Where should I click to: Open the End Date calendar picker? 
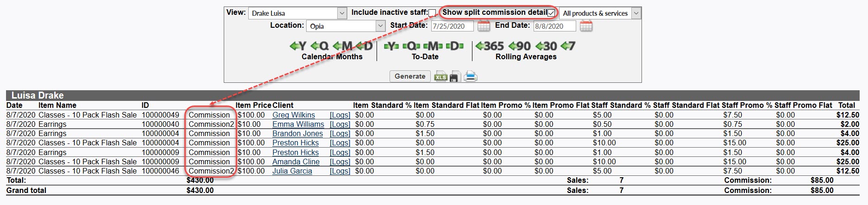(x=586, y=26)
